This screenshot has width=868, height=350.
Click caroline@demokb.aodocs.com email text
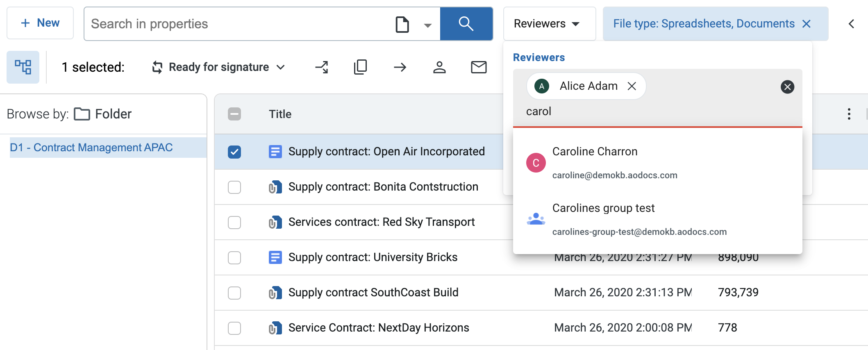click(x=615, y=175)
